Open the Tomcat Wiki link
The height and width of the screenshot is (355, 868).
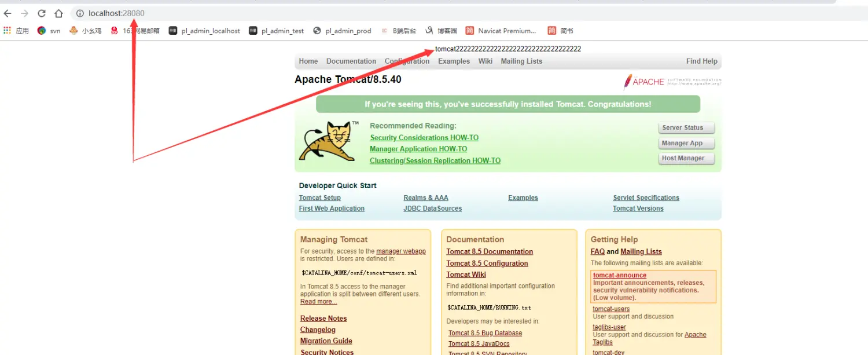466,275
